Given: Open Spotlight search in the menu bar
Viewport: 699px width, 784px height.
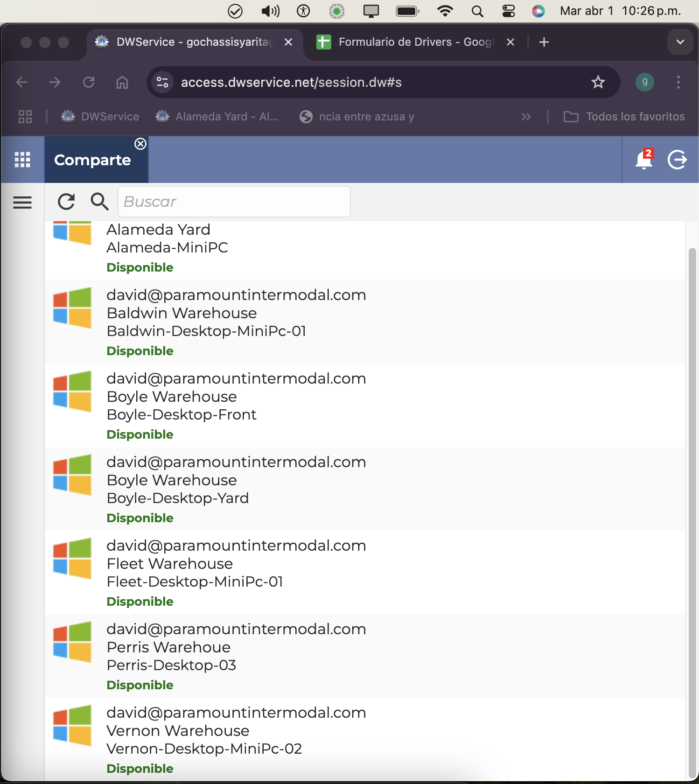Looking at the screenshot, I should [x=477, y=11].
